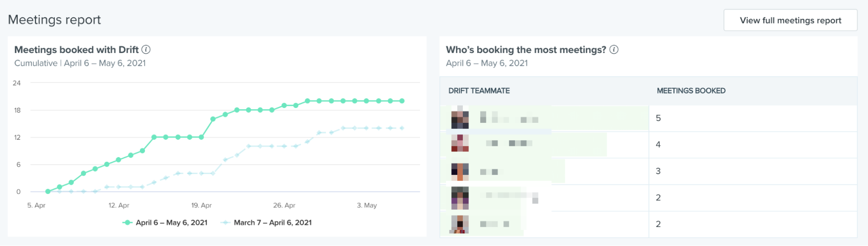Click the MEETINGS BOOKED column header

[691, 91]
